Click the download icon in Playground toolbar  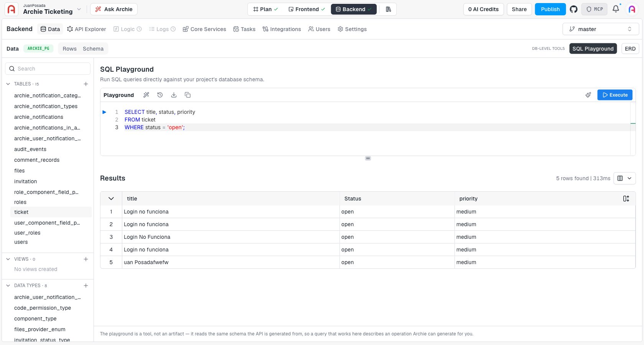pyautogui.click(x=174, y=95)
